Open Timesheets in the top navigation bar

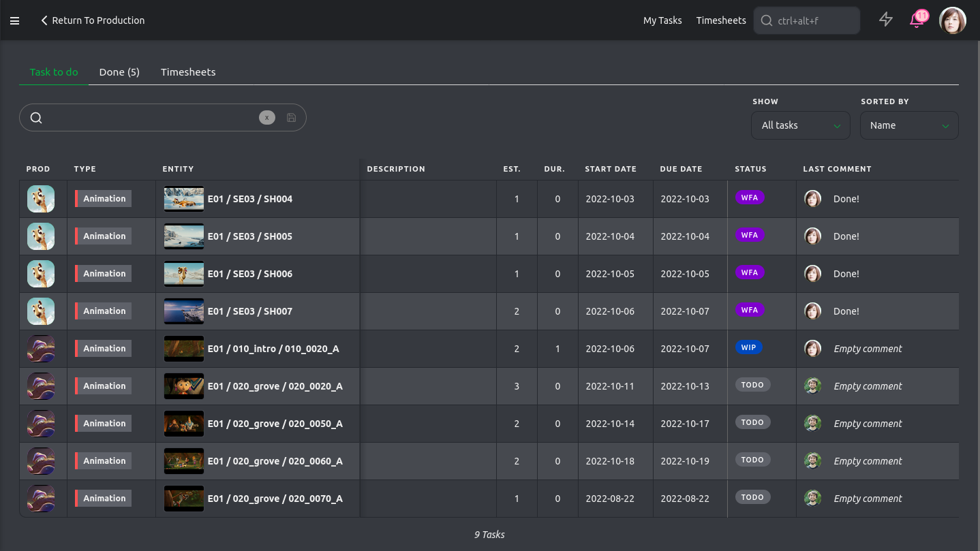click(x=721, y=20)
